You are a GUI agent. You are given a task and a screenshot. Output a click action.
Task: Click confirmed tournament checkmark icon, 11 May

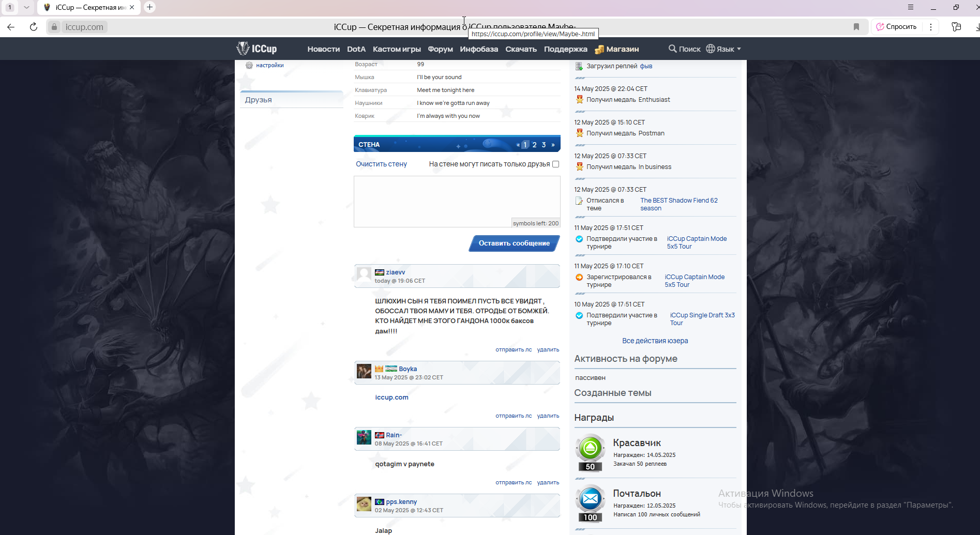(x=579, y=239)
